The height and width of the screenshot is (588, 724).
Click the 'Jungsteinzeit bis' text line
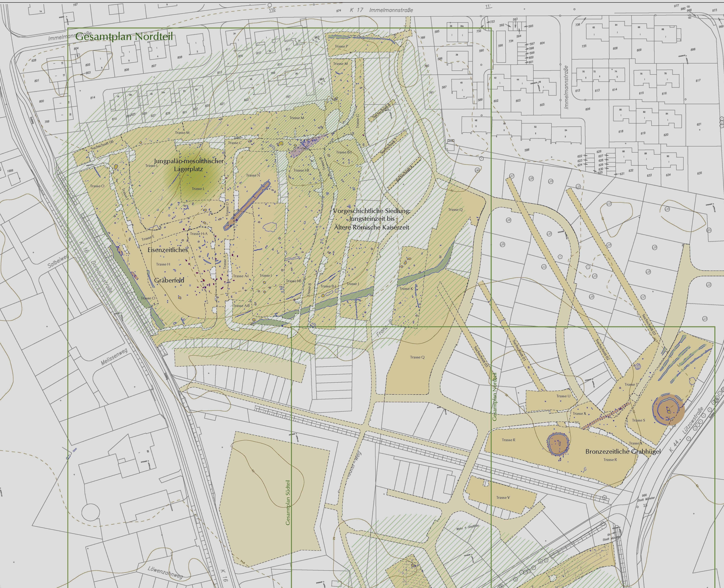tap(372, 219)
